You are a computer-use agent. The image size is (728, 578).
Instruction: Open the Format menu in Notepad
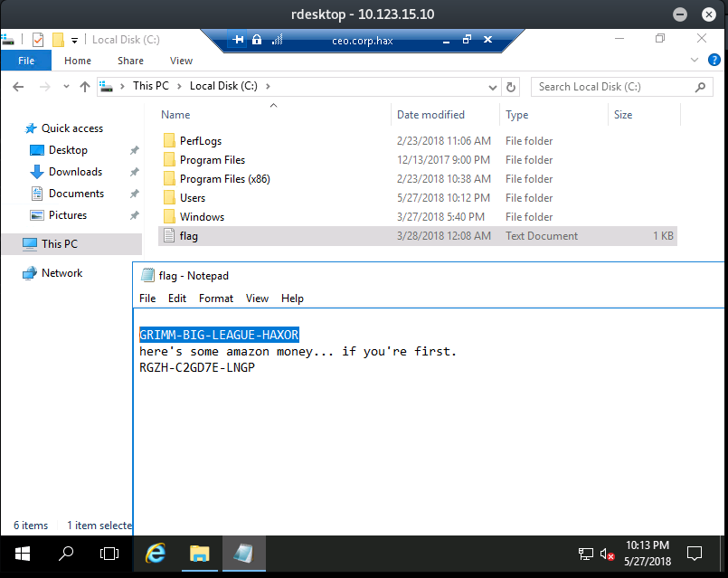(216, 298)
